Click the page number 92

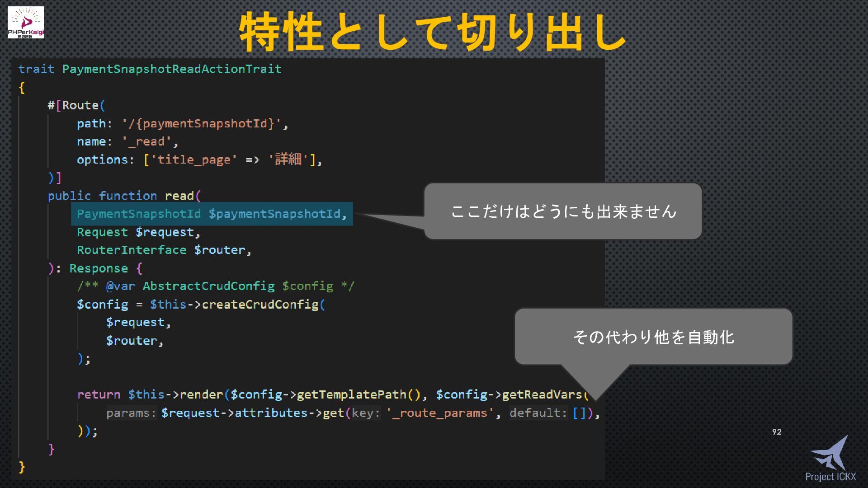[x=777, y=432]
